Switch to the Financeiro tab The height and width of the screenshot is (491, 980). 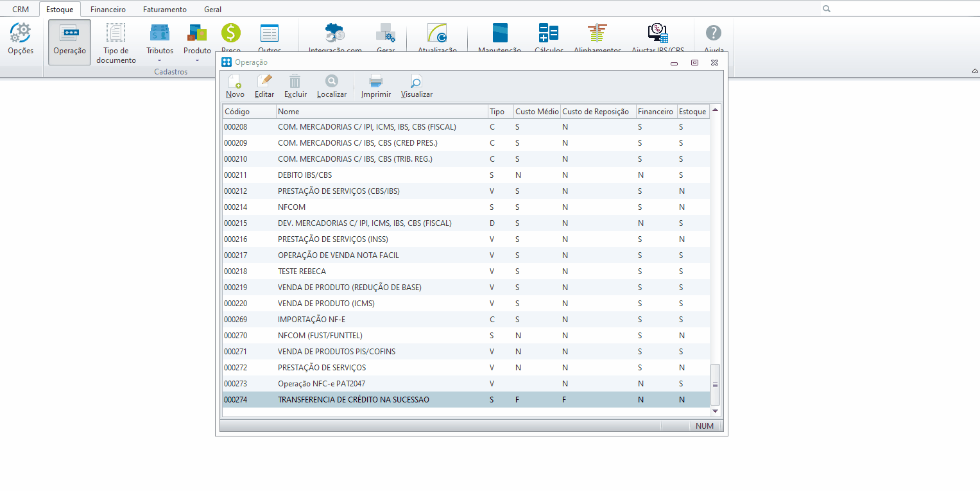pyautogui.click(x=108, y=10)
